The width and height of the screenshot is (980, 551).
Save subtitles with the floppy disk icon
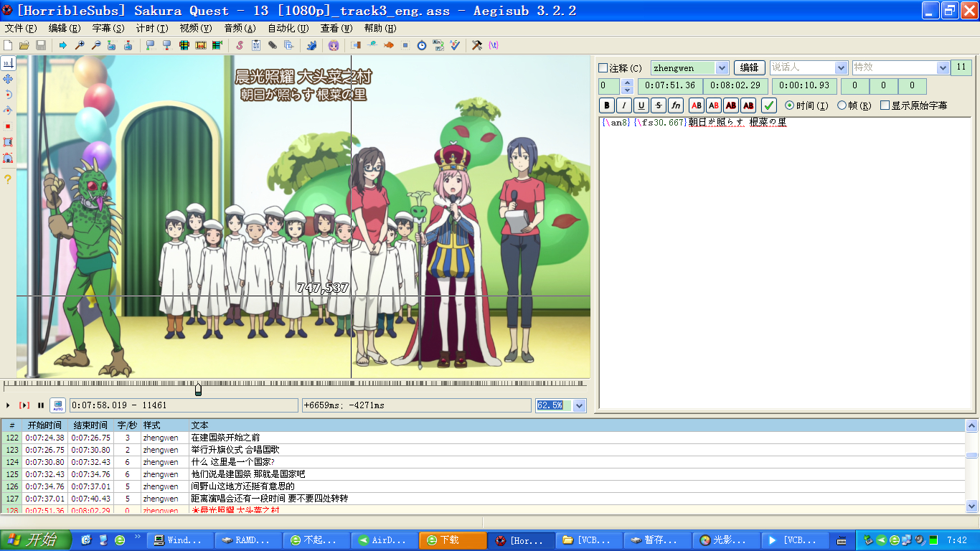(x=40, y=45)
